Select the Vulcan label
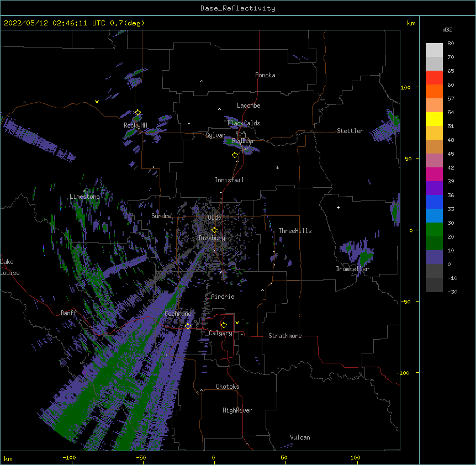The height and width of the screenshot is (465, 476). (300, 437)
